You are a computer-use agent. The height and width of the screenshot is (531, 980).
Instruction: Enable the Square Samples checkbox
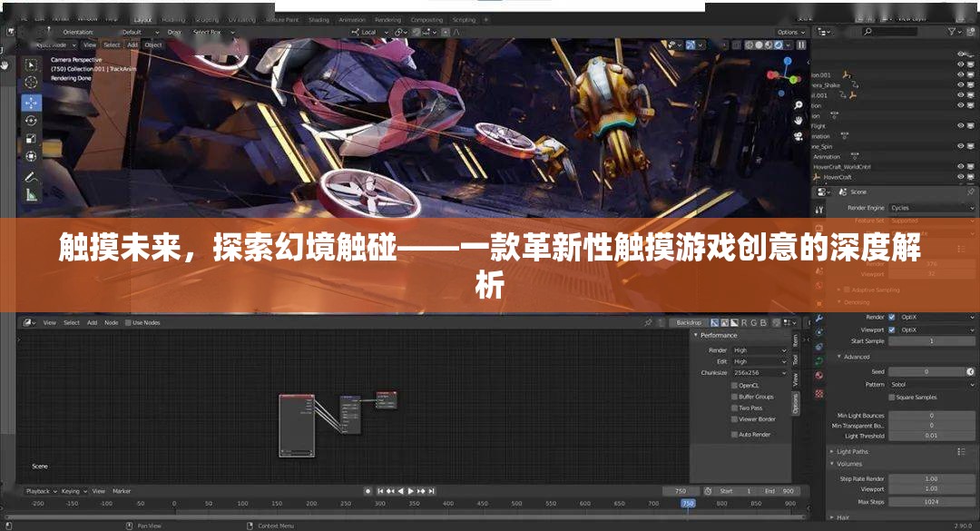tap(892, 398)
